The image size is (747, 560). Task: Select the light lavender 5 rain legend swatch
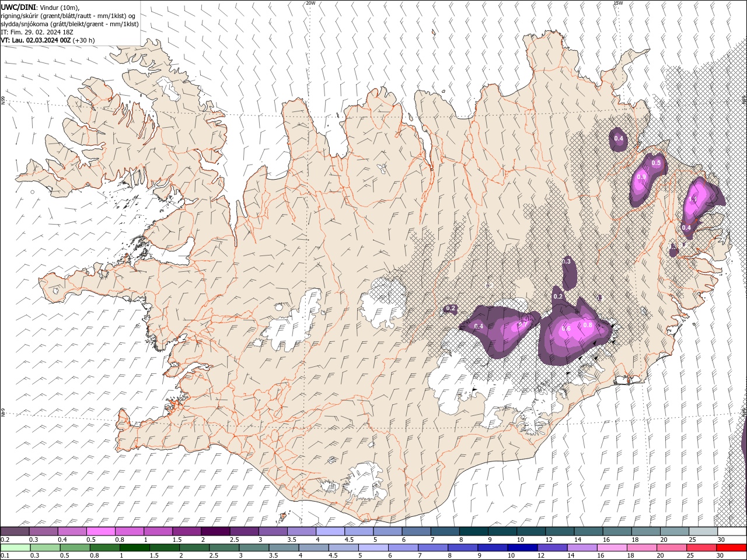coord(373,548)
